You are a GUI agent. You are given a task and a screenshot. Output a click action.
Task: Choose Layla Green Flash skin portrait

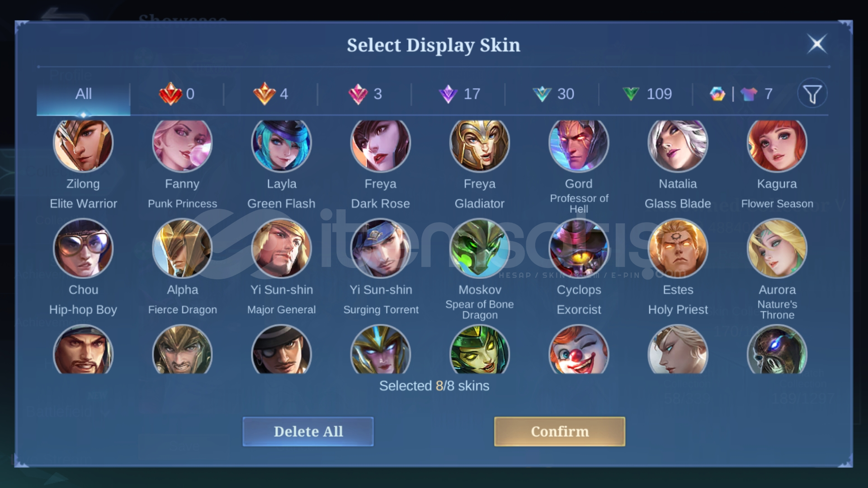281,144
